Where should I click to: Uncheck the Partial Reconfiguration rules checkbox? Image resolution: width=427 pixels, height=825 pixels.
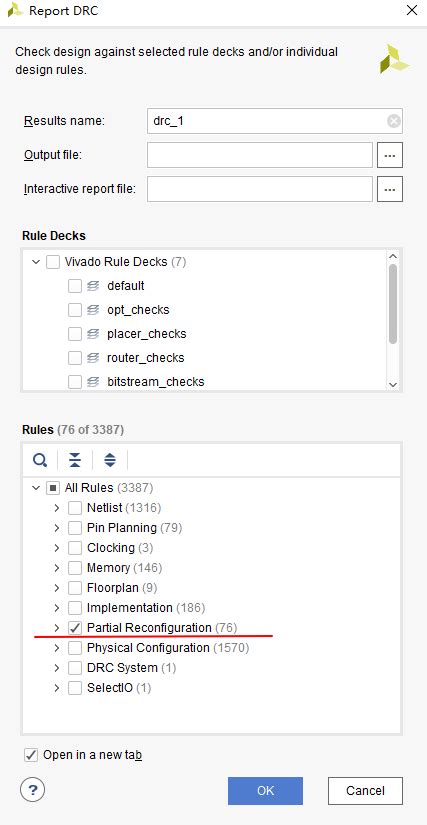pyautogui.click(x=75, y=628)
